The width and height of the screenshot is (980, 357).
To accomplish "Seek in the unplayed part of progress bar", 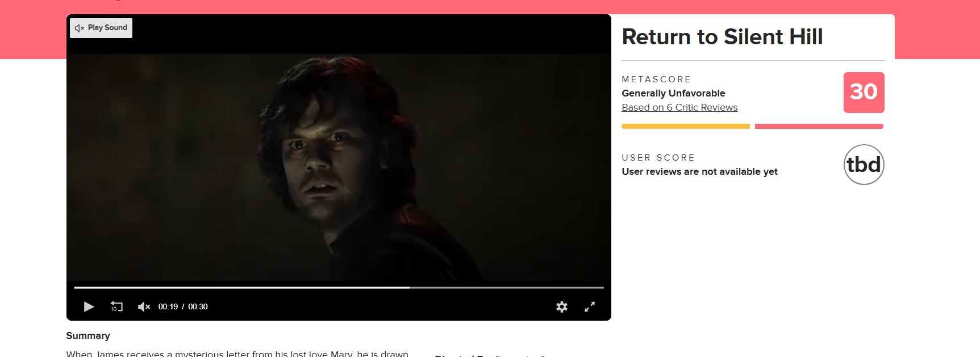I will pyautogui.click(x=506, y=288).
